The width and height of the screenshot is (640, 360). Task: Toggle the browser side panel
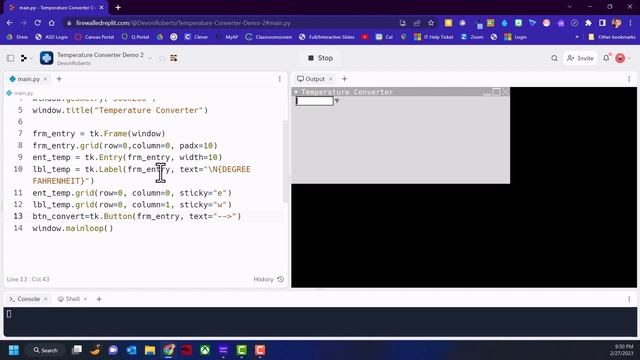[602, 23]
